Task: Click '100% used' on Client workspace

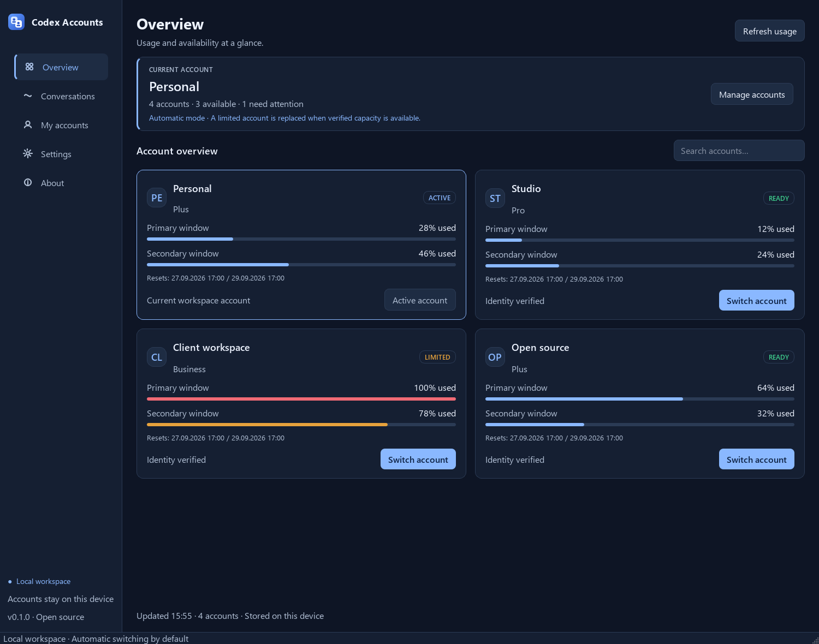Action: click(435, 387)
